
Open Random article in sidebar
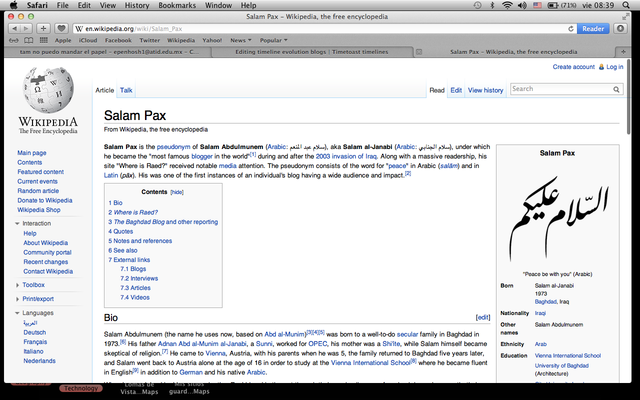click(38, 191)
